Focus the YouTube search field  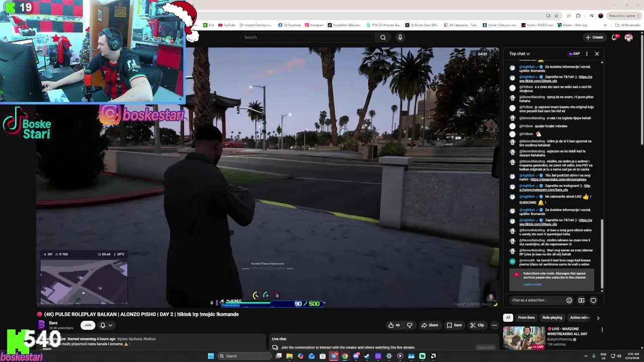point(309,37)
